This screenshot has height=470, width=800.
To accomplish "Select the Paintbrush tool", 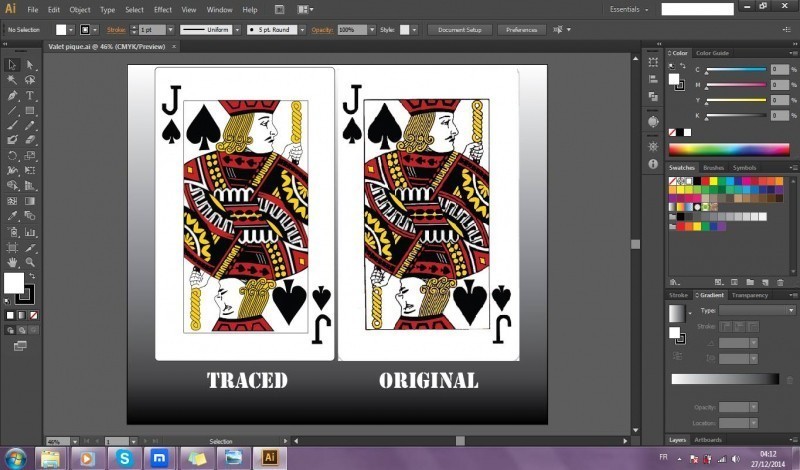I will (x=12, y=125).
